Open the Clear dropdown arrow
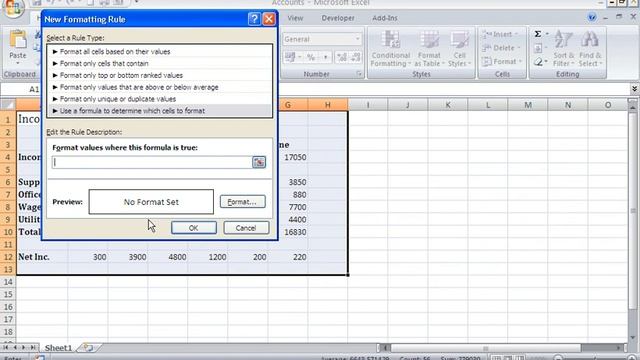640x360 pixels. point(547,62)
